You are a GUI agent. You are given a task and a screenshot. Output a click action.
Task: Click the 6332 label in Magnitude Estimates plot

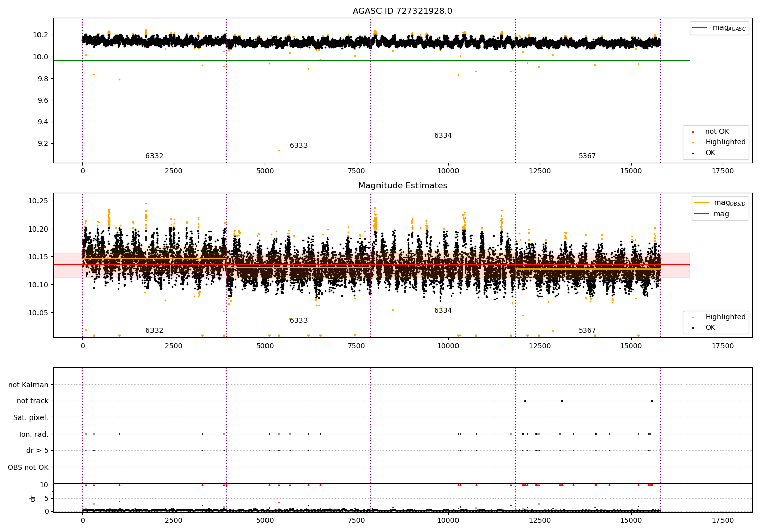155,331
